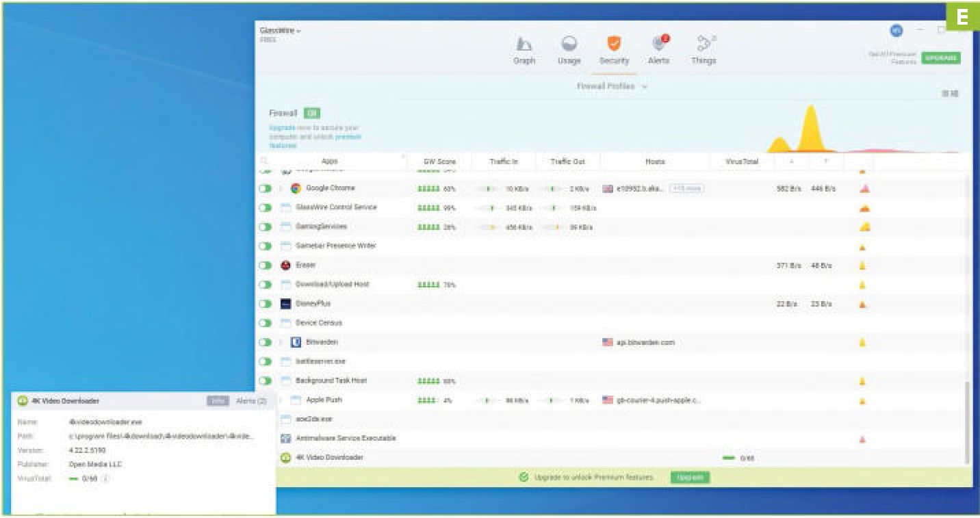Screen dimensions: 980x518
Task: Click the mini graph icon in the DisneyPlus row
Action: 863,304
